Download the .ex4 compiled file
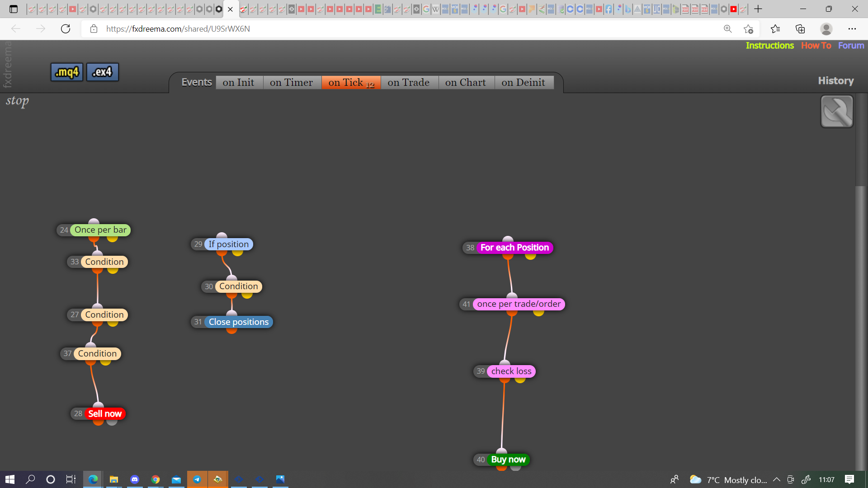 pos(103,72)
